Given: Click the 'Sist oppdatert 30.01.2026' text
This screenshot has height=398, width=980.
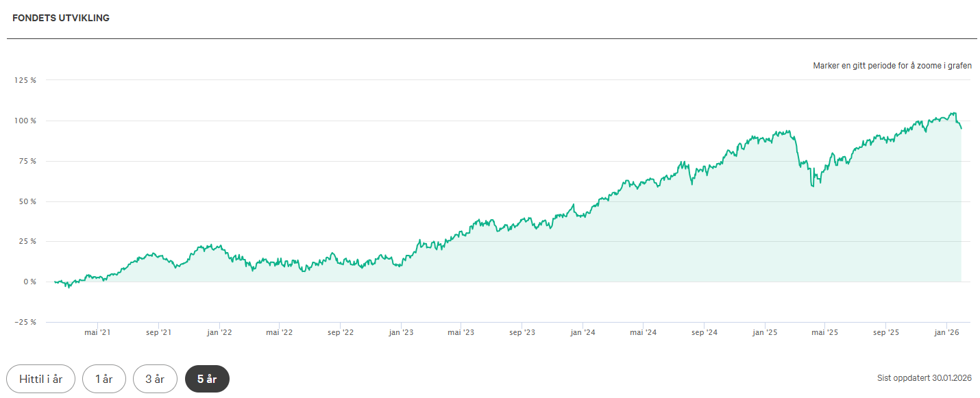Looking at the screenshot, I should (x=924, y=378).
